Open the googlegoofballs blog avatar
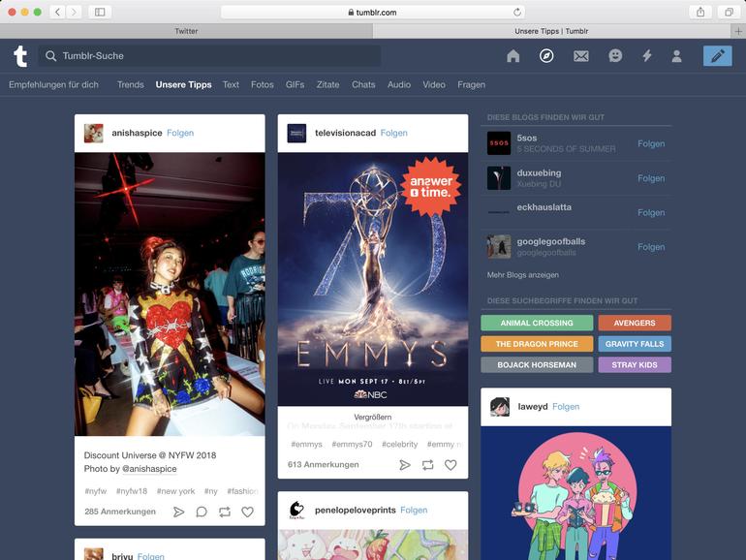The width and height of the screenshot is (746, 560). pos(499,246)
